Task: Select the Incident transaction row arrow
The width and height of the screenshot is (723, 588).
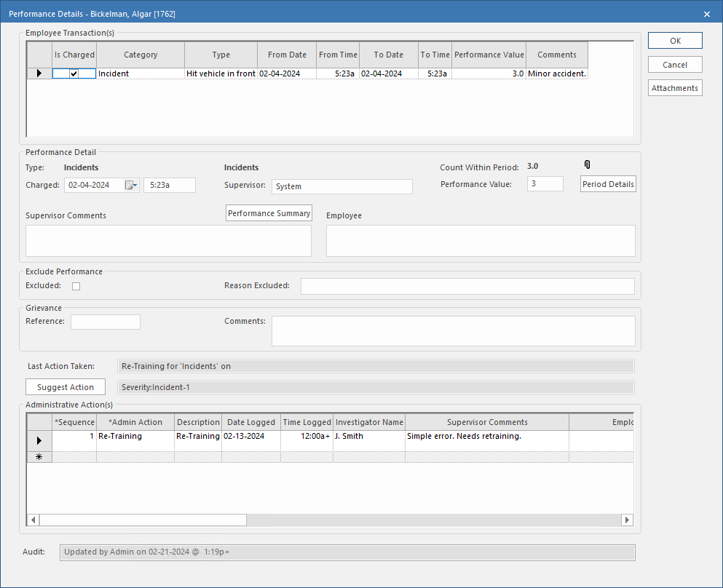Action: pos(39,73)
